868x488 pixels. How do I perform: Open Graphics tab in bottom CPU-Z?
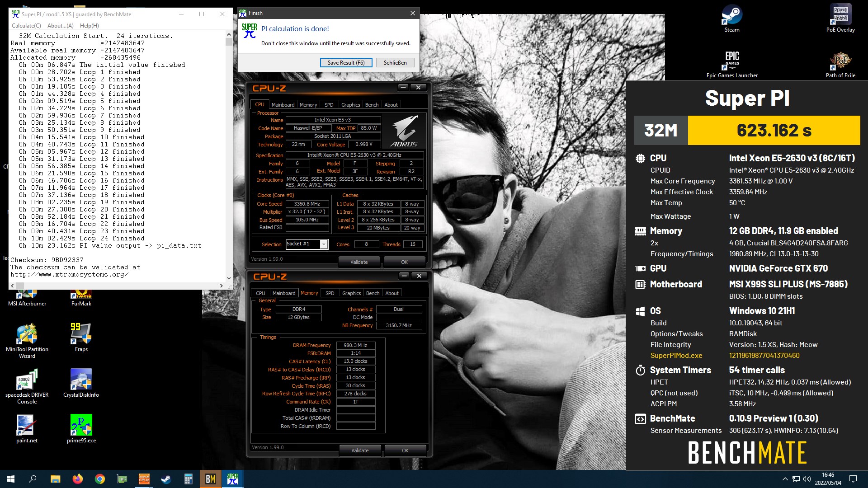pos(352,293)
